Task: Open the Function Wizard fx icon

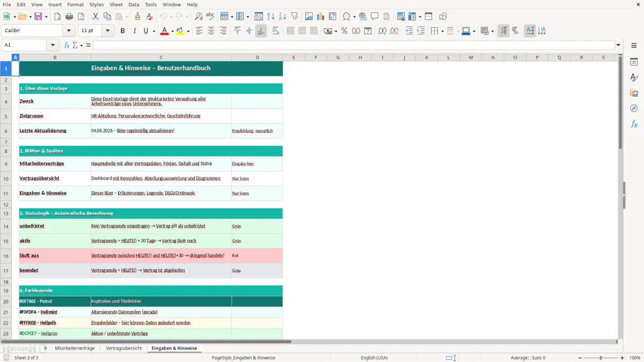Action: 67,45
